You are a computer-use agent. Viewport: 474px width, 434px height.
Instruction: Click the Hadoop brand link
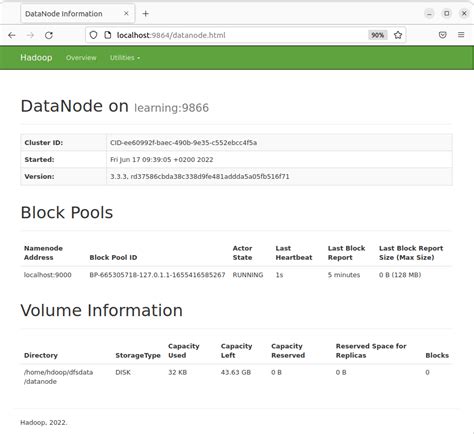pyautogui.click(x=36, y=58)
